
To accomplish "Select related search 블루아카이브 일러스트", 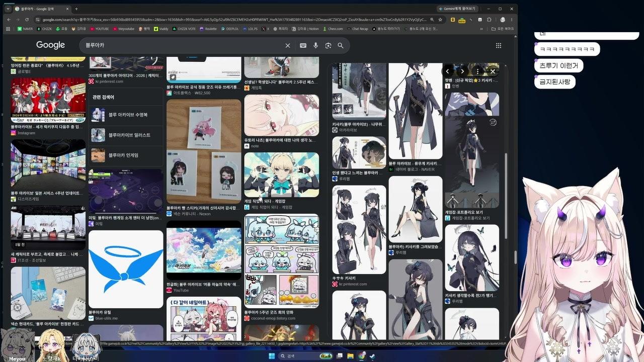I will pos(126,135).
